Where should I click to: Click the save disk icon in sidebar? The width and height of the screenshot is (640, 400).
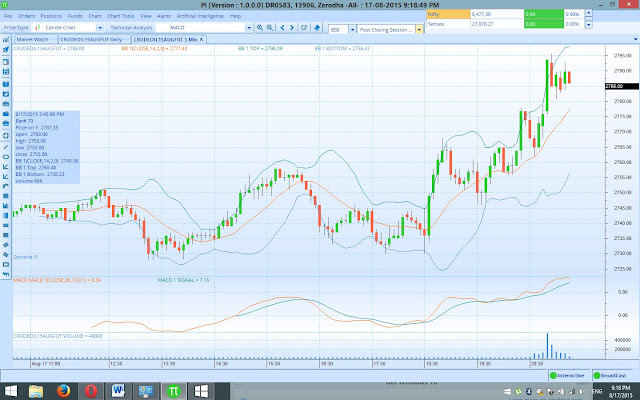coord(6,72)
